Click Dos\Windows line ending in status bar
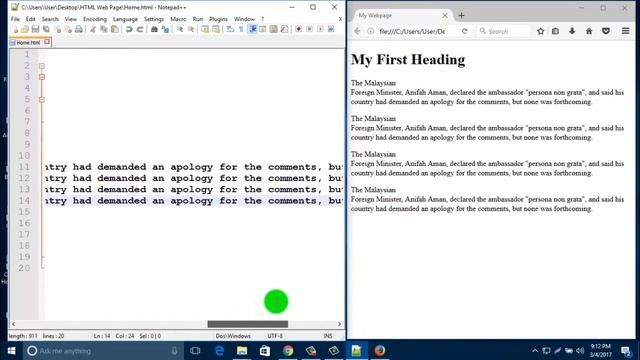This screenshot has width=640, height=360. pos(233,336)
